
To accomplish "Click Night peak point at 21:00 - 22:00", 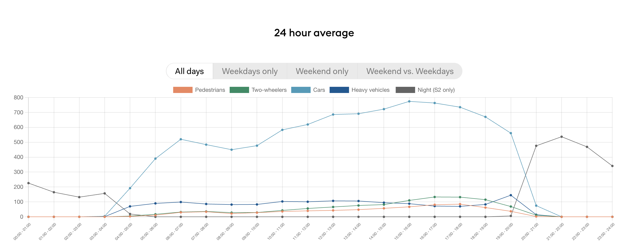I will (x=562, y=137).
